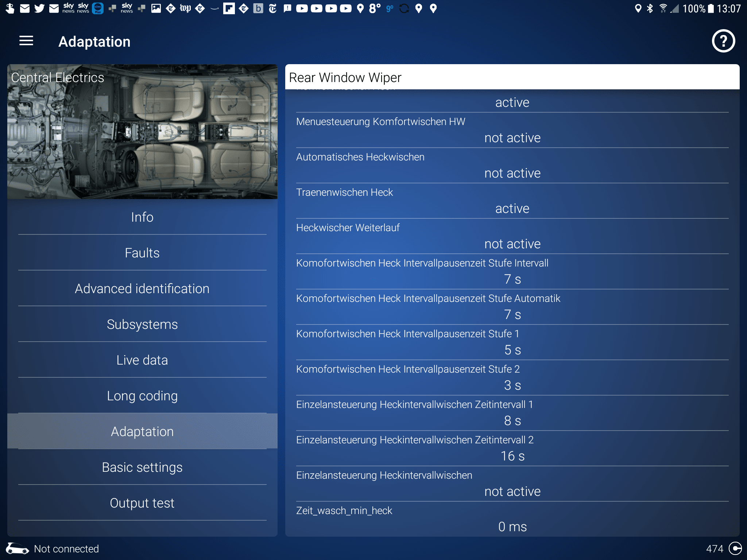The image size is (747, 560).
Task: Adjust Zeit_wasch_min_heck 0 ms value
Action: tap(512, 527)
